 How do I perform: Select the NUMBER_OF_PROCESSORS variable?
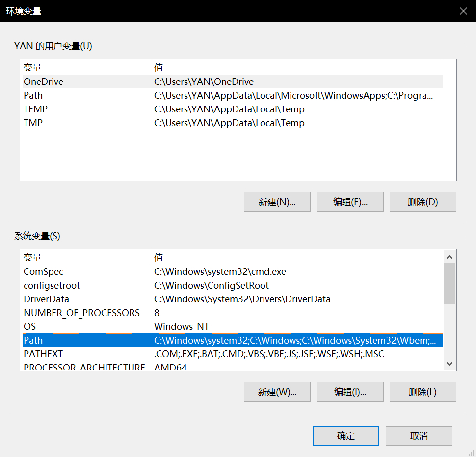[x=233, y=313]
